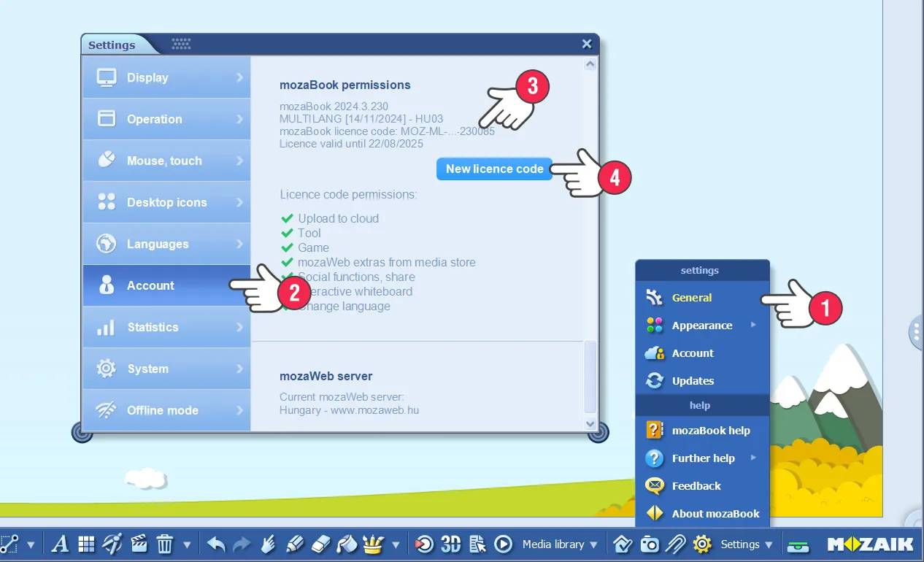Choose Feedback from the help menu
The image size is (924, 562).
click(696, 486)
